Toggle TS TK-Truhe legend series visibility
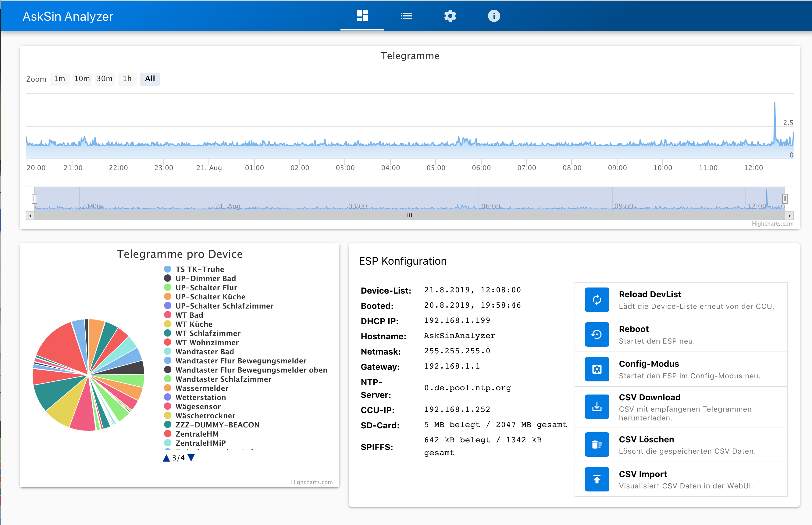Image resolution: width=812 pixels, height=525 pixels. click(x=199, y=269)
